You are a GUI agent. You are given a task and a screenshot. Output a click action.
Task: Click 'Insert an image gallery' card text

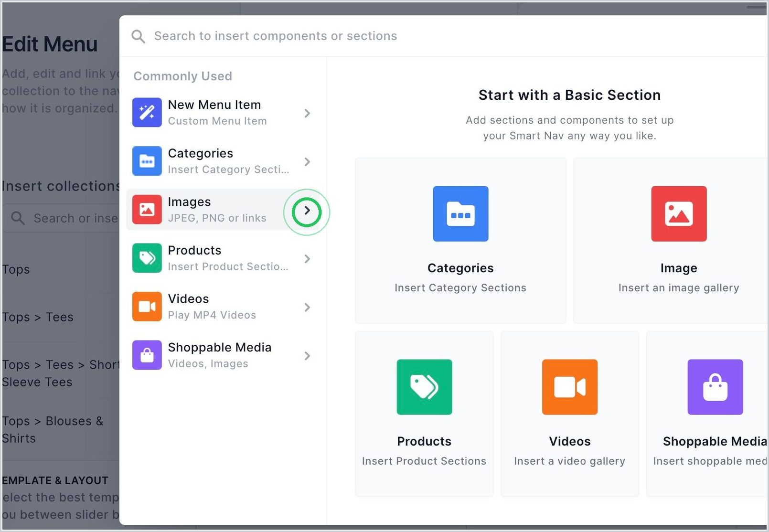click(x=679, y=287)
